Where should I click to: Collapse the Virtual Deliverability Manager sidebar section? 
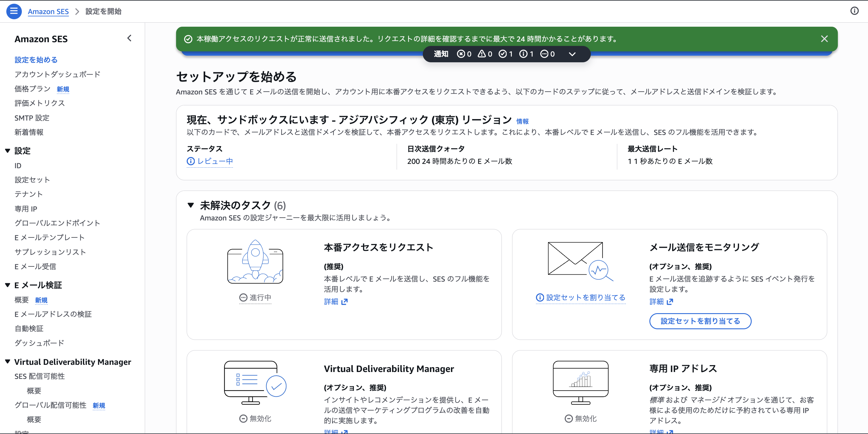click(x=7, y=362)
